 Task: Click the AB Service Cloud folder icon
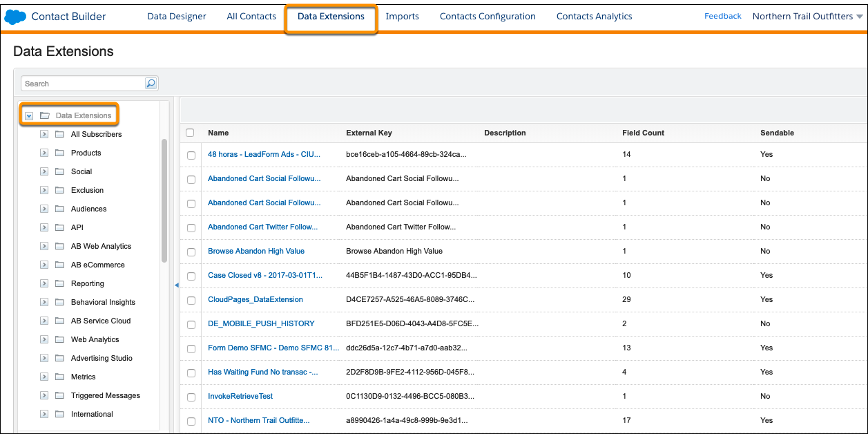coord(59,321)
